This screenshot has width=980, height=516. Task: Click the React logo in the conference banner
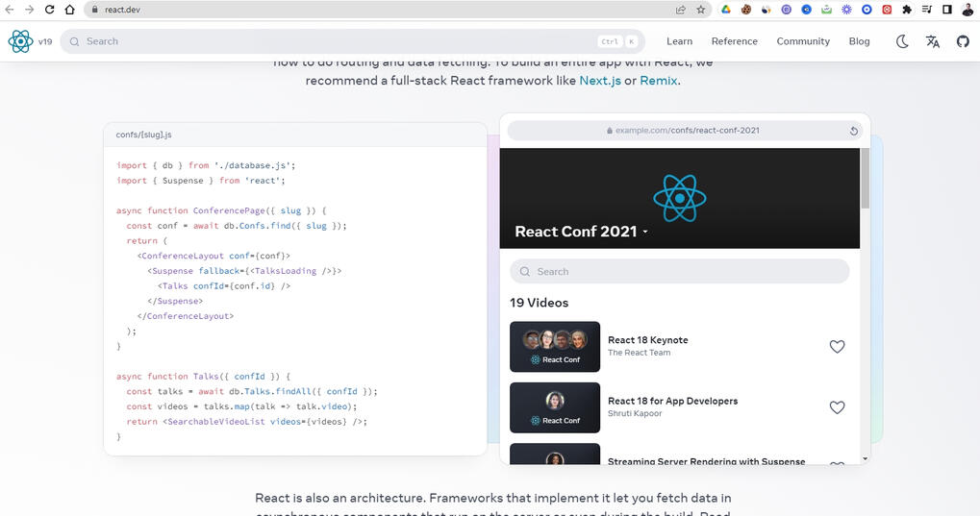(x=679, y=198)
